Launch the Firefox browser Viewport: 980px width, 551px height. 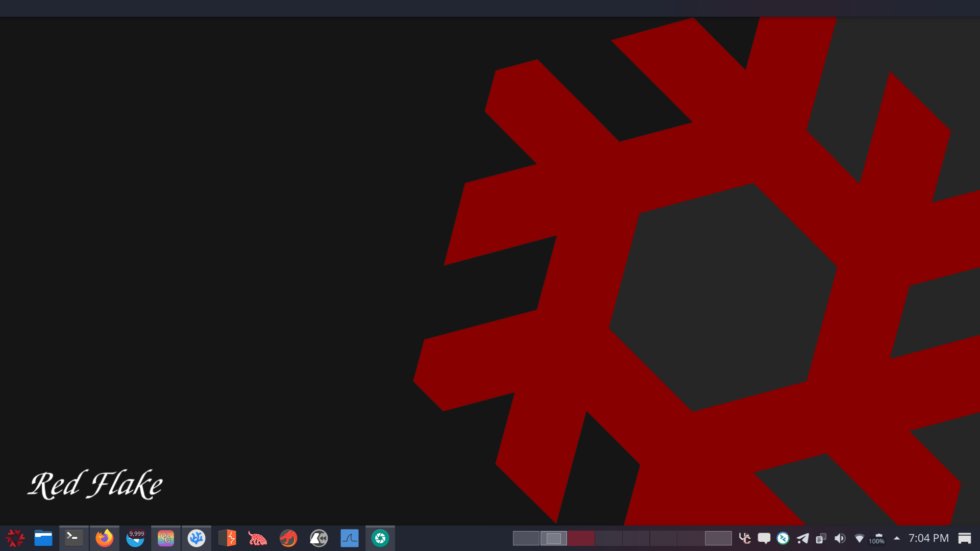pos(105,538)
